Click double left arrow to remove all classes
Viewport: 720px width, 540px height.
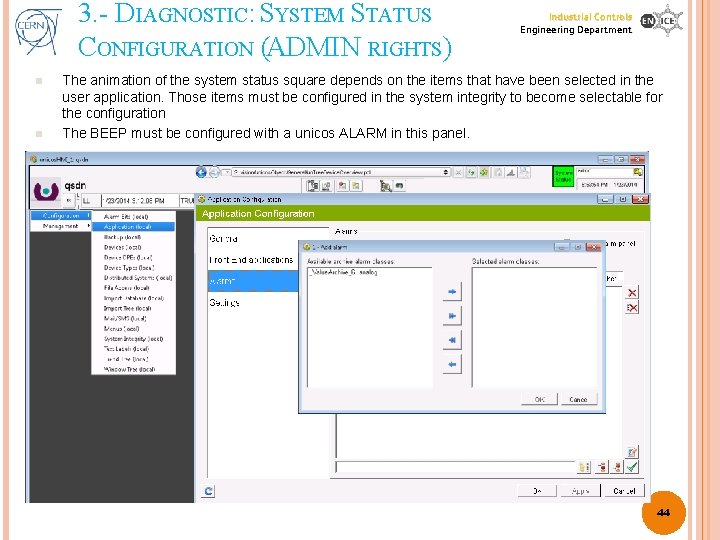pyautogui.click(x=452, y=340)
